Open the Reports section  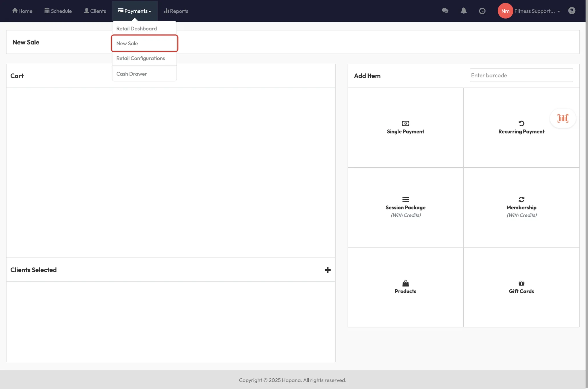tap(176, 11)
